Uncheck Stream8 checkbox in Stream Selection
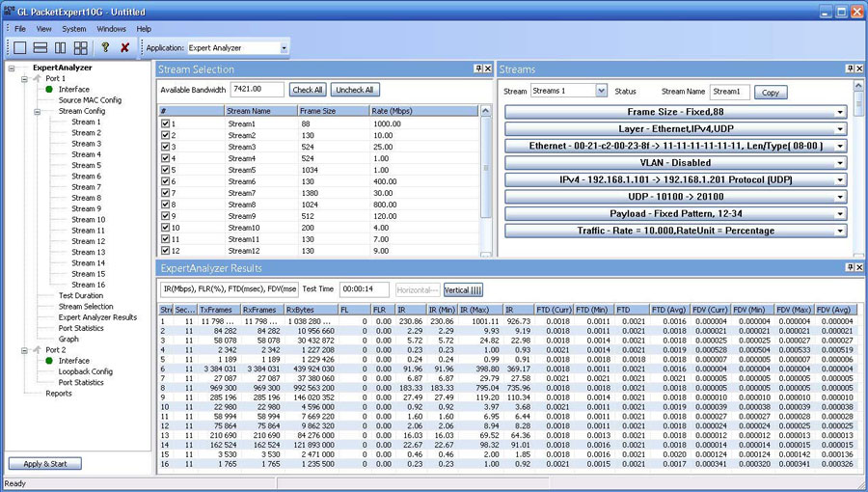 pyautogui.click(x=165, y=205)
